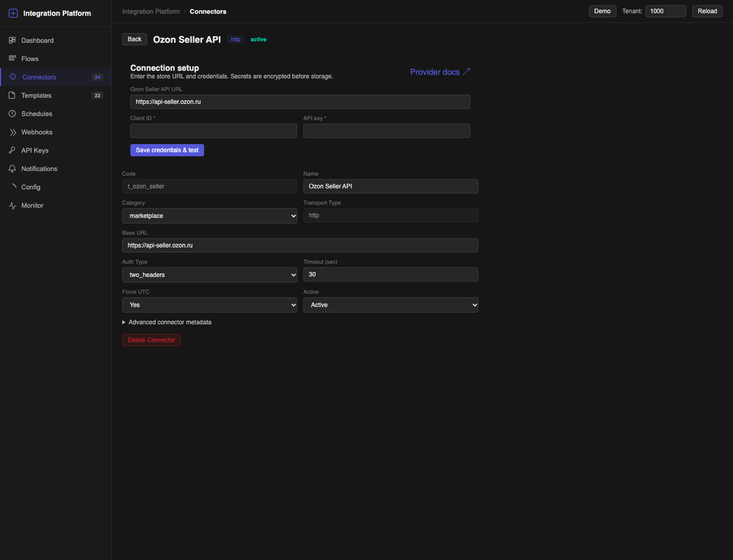Image resolution: width=733 pixels, height=560 pixels.
Task: Click the http tag beside title
Action: click(236, 40)
